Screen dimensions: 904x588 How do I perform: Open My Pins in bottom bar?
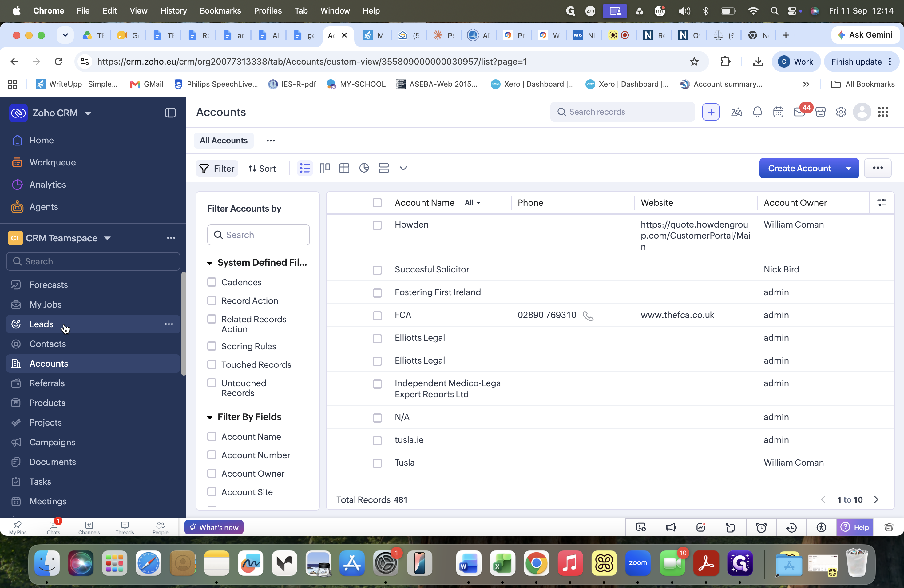(18, 527)
